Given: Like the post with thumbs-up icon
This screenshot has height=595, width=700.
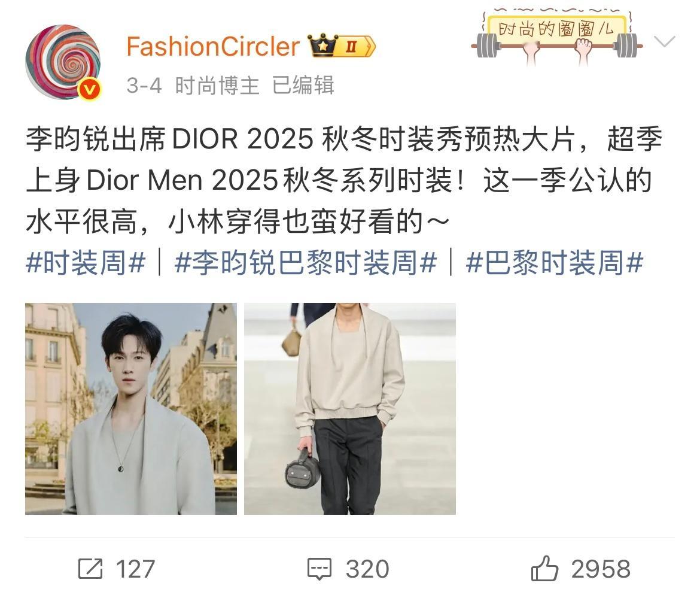Looking at the screenshot, I should coord(544,568).
